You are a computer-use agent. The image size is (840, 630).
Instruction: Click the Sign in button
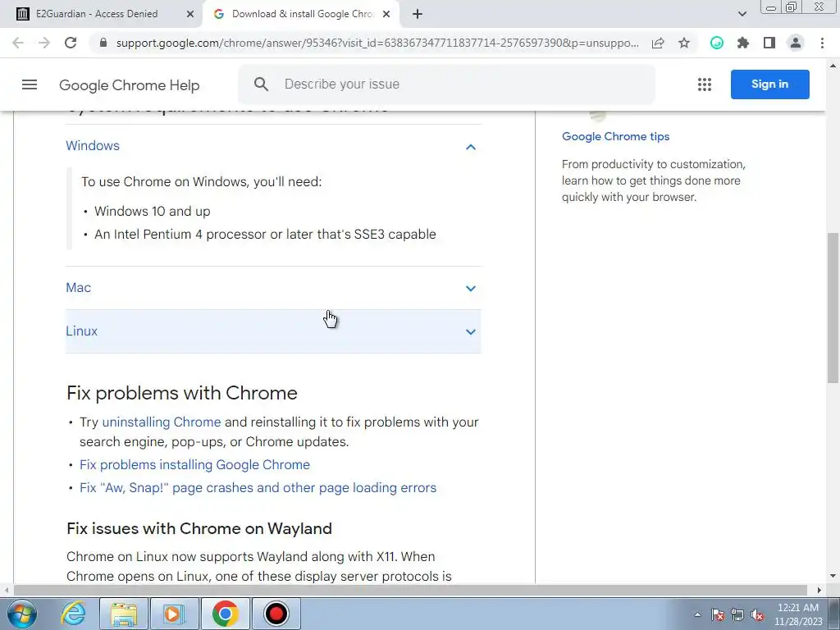769,84
